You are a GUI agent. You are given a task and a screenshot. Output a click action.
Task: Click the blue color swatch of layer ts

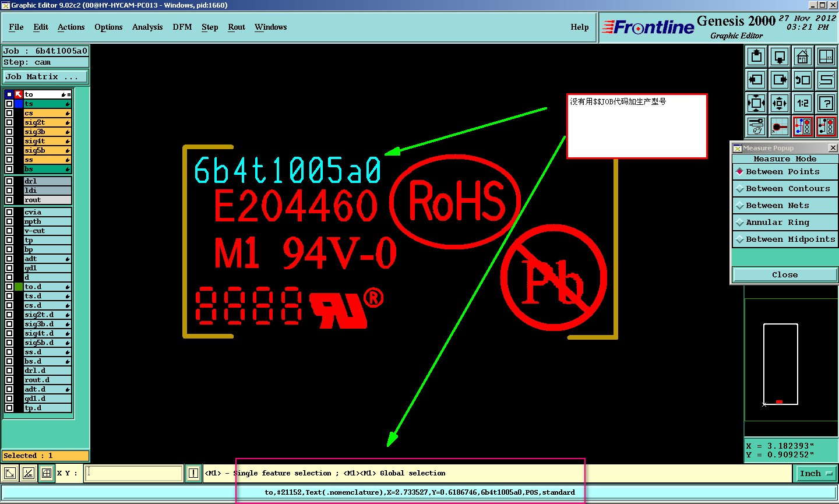(x=19, y=104)
